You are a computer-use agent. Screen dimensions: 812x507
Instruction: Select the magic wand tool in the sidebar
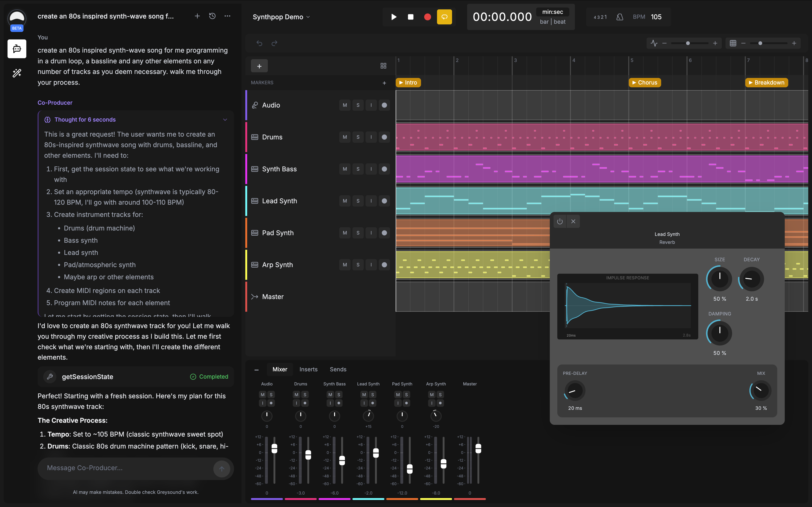17,73
